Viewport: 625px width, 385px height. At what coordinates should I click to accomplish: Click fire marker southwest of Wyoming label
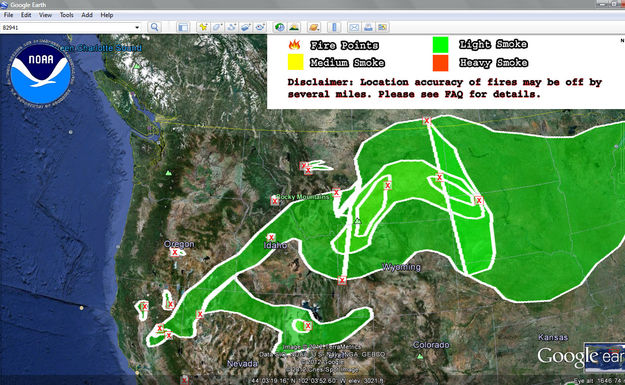click(342, 280)
